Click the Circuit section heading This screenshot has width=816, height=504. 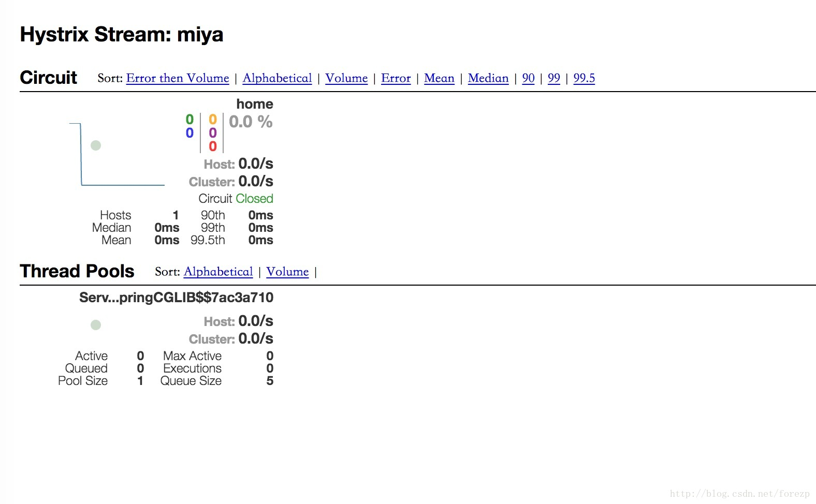pos(49,78)
